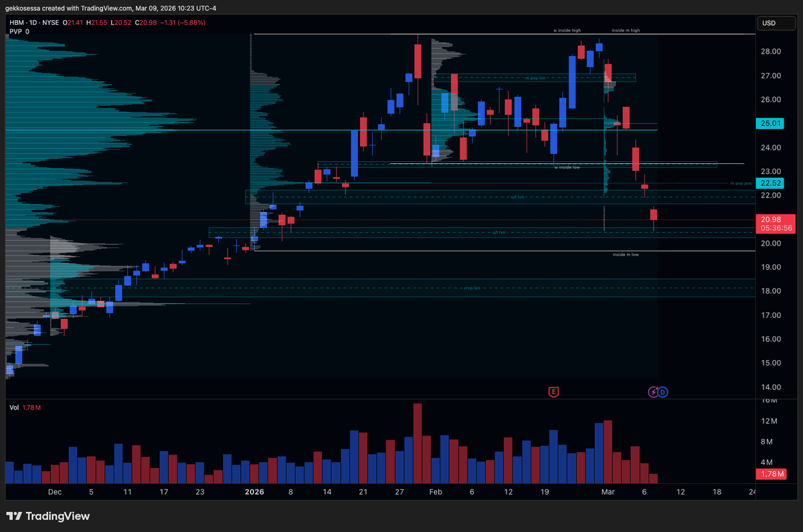Image resolution: width=803 pixels, height=532 pixels.
Task: Select the 'vrvp lvn' zone label
Action: tap(472, 288)
